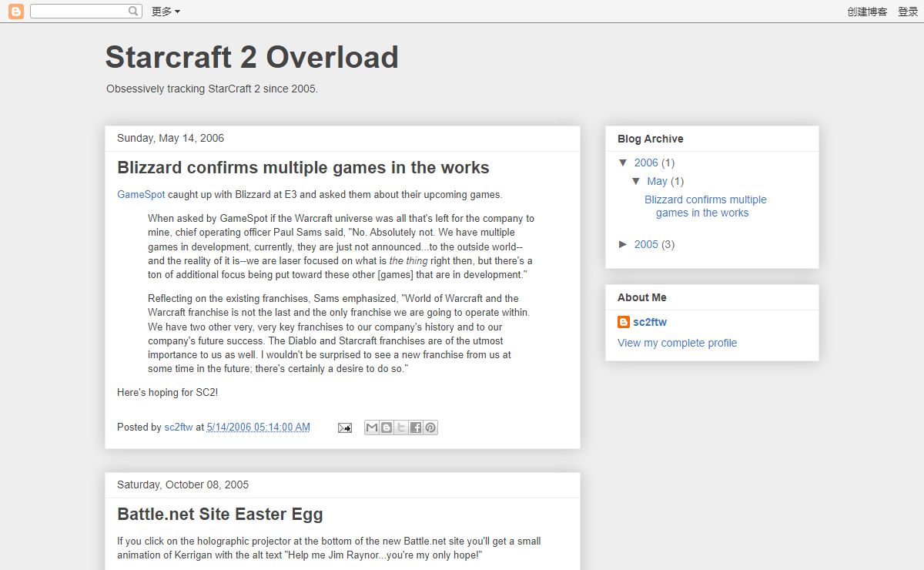924x570 pixels.
Task: Click View my complete profile
Action: (677, 343)
